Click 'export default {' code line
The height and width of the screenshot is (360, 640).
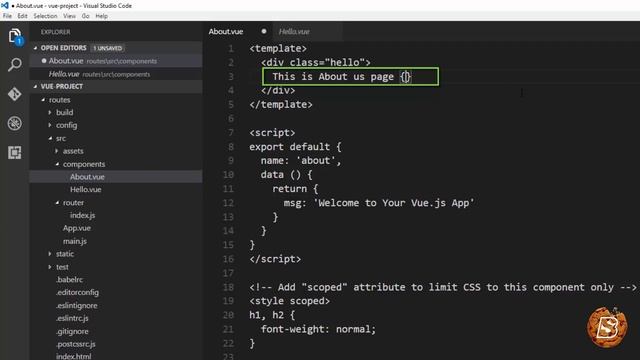click(x=295, y=147)
